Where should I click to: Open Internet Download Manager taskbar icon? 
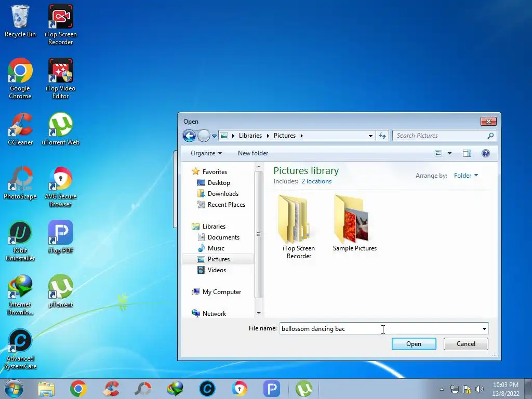(x=175, y=389)
